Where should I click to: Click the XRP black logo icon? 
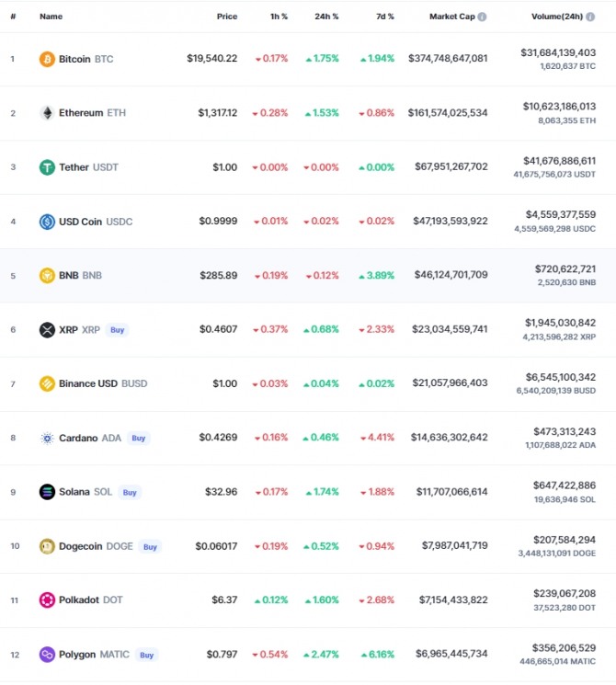pos(47,330)
